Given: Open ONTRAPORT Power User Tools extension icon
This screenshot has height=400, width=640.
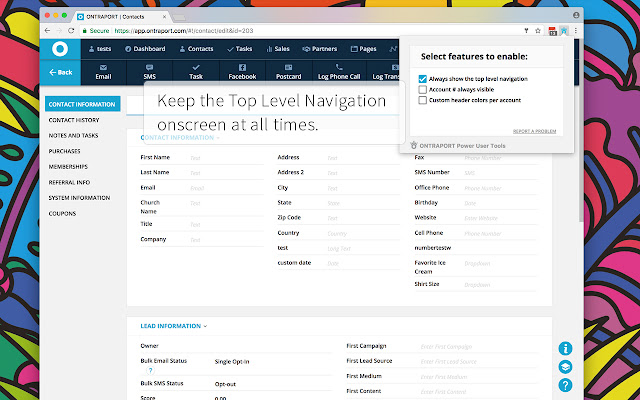Looking at the screenshot, I should click(x=564, y=31).
